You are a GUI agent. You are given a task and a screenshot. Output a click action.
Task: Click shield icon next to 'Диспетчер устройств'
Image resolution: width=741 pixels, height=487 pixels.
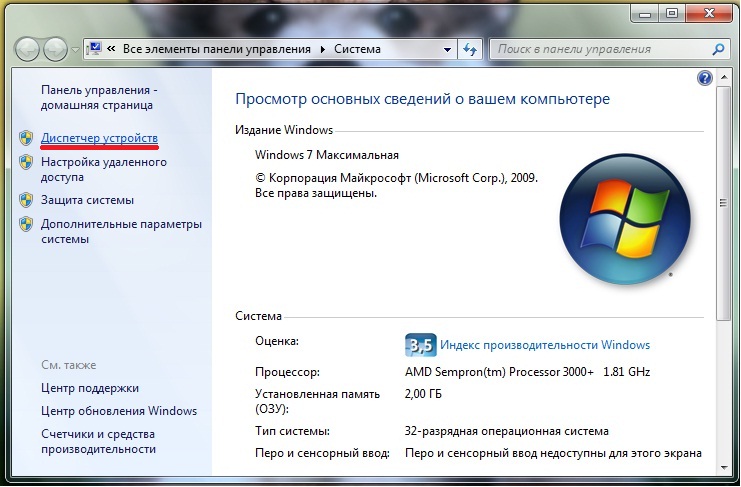[x=26, y=138]
